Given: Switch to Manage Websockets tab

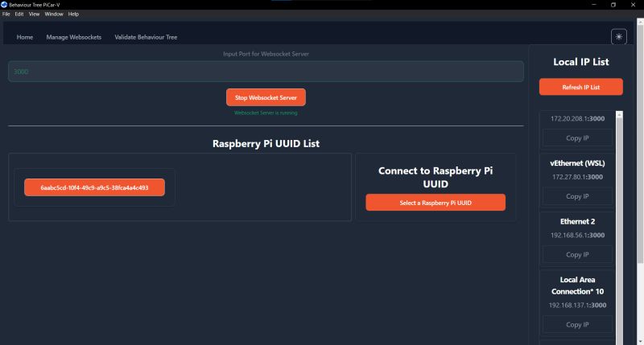Looking at the screenshot, I should coord(74,37).
